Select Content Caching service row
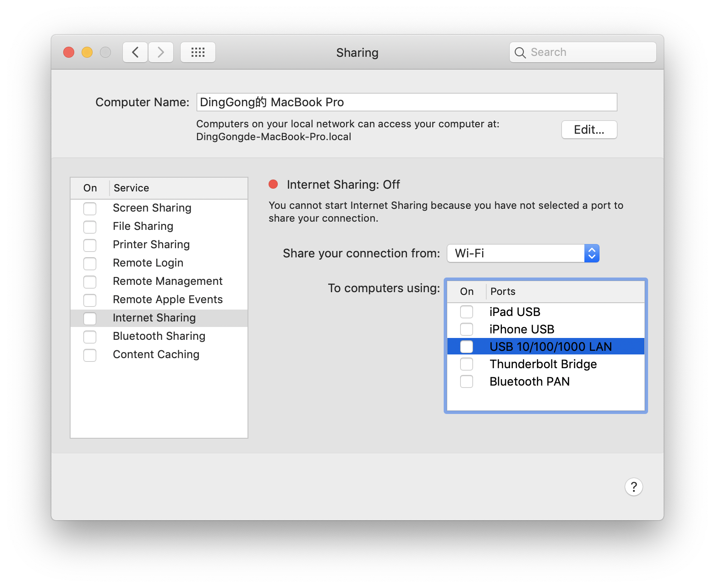The height and width of the screenshot is (588, 715). [156, 354]
